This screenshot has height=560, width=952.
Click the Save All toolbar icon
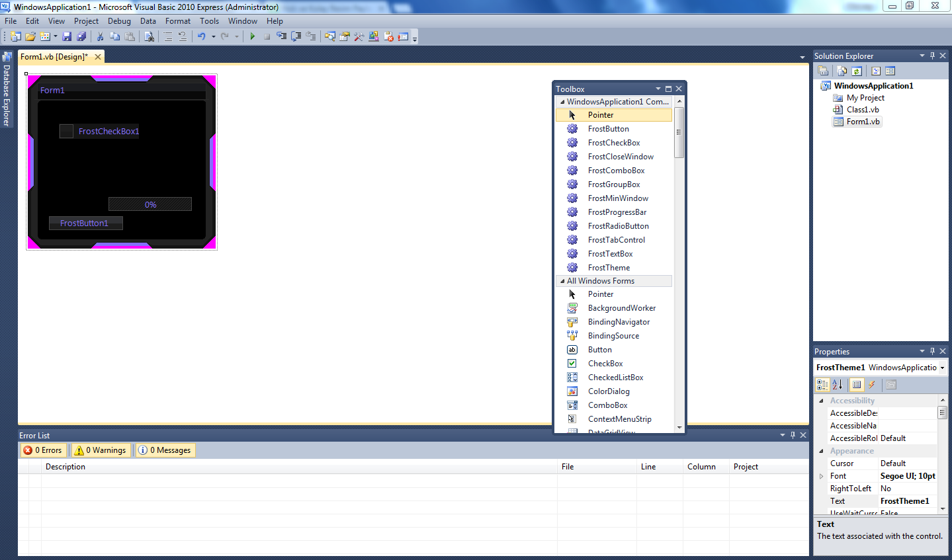pyautogui.click(x=81, y=37)
